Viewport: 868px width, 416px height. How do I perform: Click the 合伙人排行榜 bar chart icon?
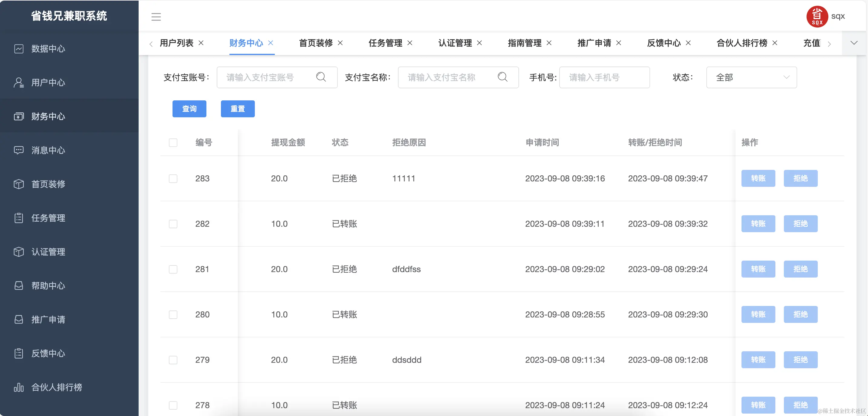coord(19,387)
